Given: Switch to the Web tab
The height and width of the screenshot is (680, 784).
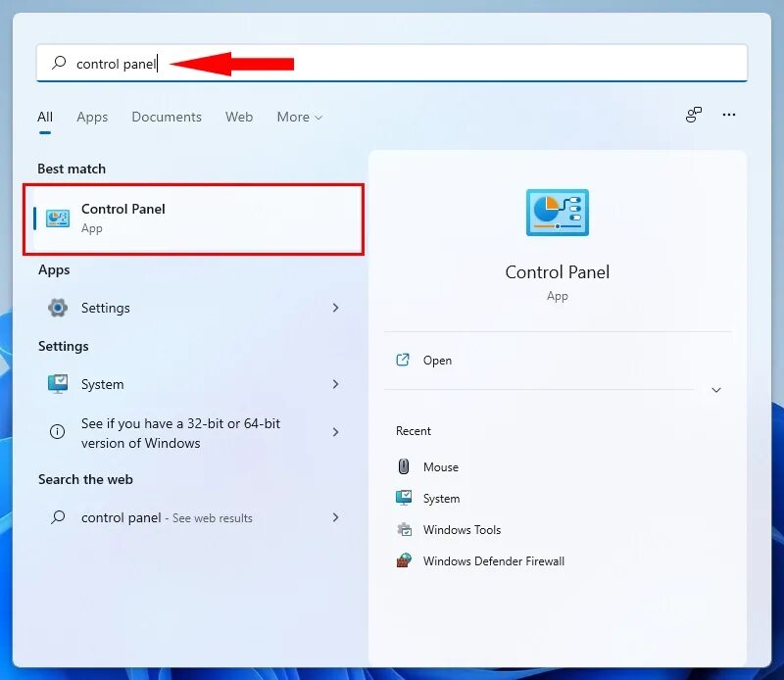Looking at the screenshot, I should (x=239, y=117).
